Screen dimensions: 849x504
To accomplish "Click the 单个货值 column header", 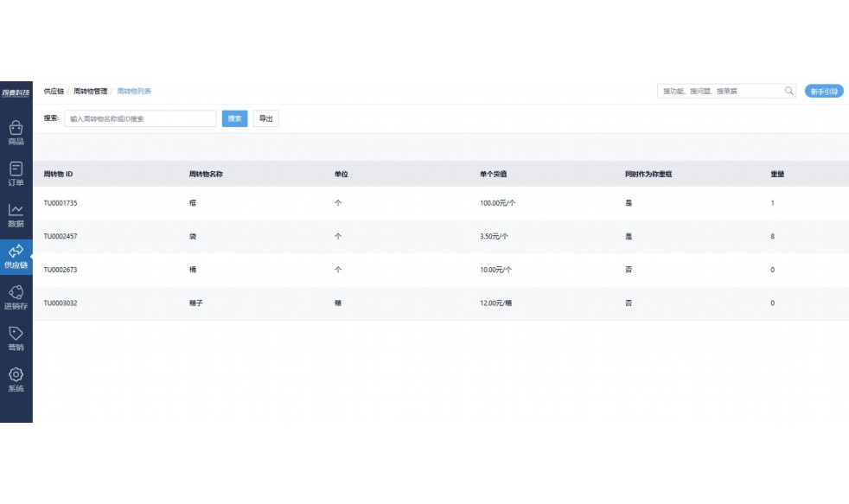I will pos(493,174).
